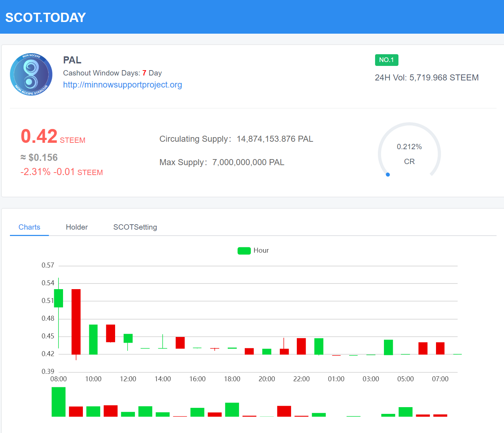Image resolution: width=504 pixels, height=433 pixels.
Task: Open the SCOTSetting tab
Action: point(135,227)
